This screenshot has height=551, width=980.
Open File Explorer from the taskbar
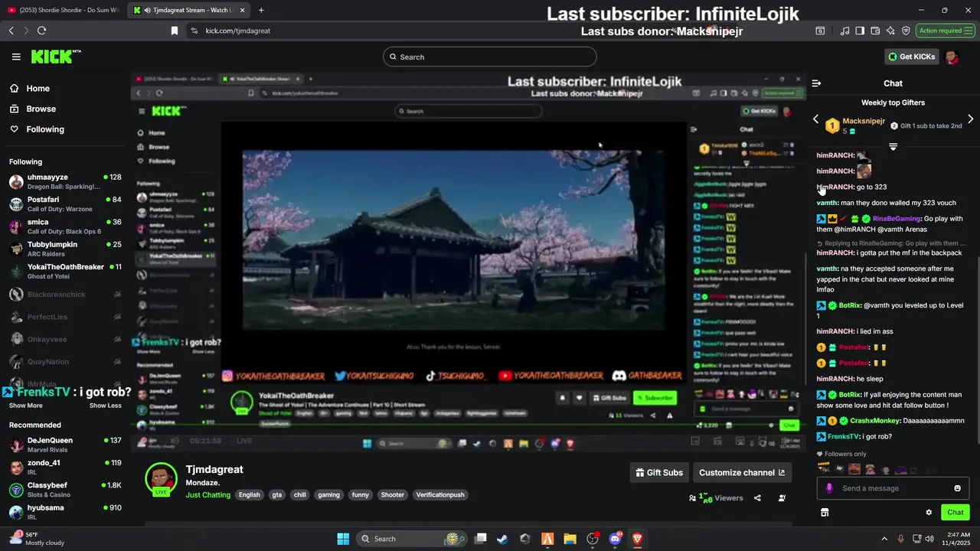[x=570, y=539]
